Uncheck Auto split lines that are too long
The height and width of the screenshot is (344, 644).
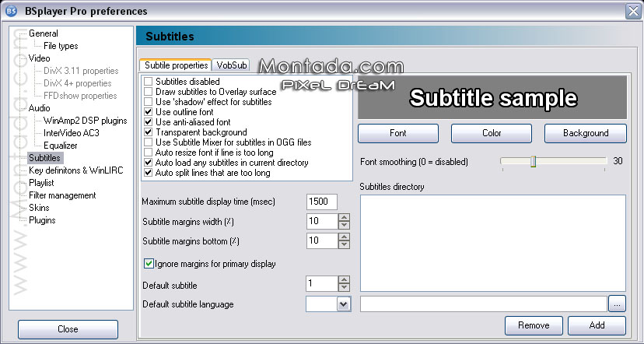point(149,173)
